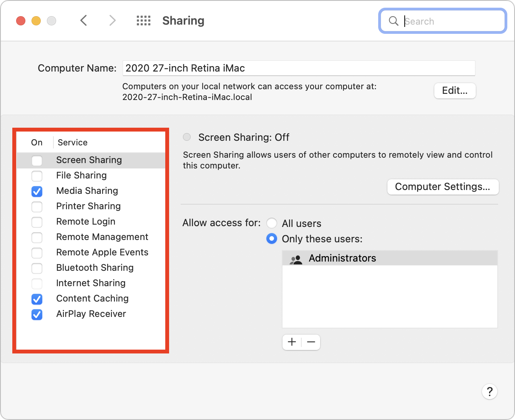
Task: Click the Edit… button
Action: [x=455, y=91]
